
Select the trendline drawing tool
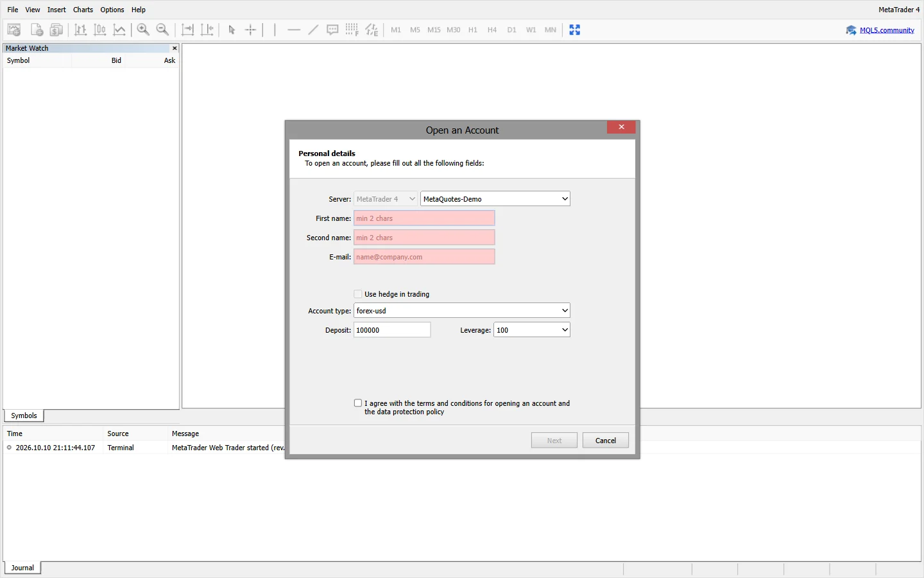pyautogui.click(x=313, y=30)
